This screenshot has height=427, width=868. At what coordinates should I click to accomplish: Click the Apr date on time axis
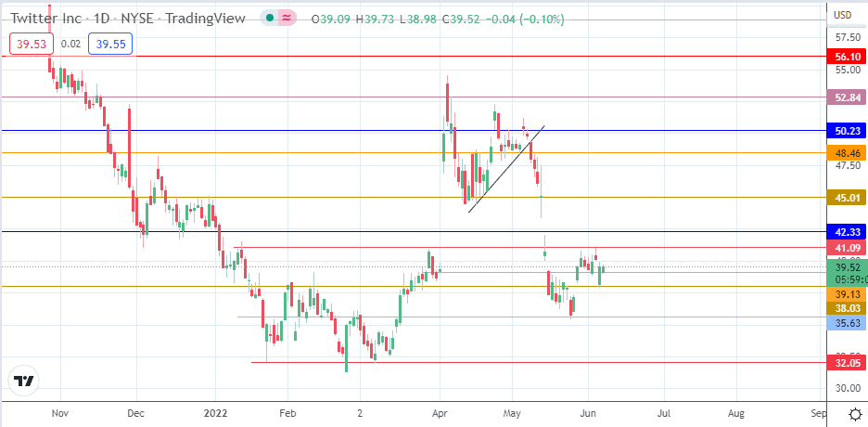pyautogui.click(x=440, y=413)
